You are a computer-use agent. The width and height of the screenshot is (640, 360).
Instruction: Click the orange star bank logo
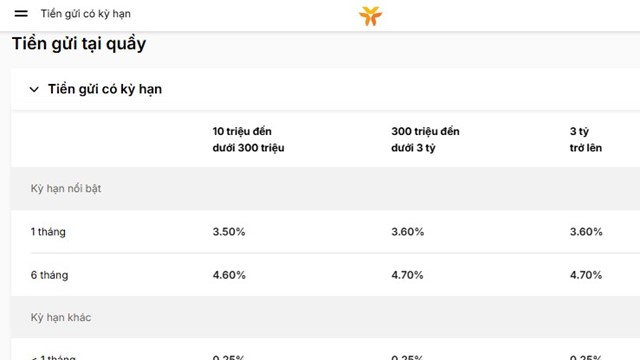pyautogui.click(x=370, y=16)
